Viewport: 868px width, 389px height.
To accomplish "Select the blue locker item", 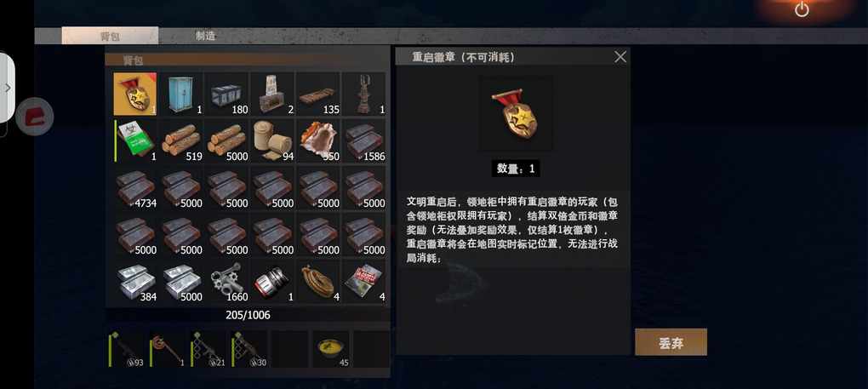I will pos(181,94).
